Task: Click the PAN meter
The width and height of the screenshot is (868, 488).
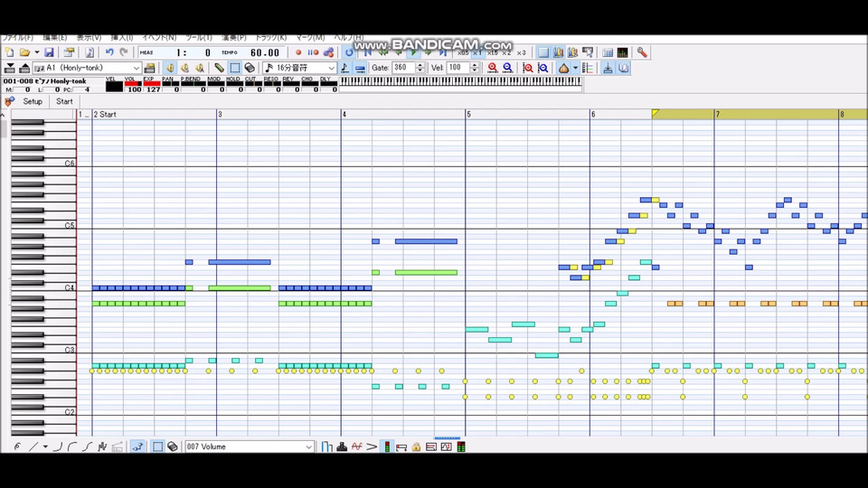Action: (170, 85)
